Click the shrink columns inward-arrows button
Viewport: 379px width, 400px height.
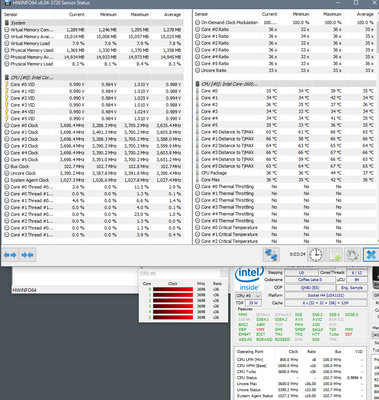pos(28,255)
